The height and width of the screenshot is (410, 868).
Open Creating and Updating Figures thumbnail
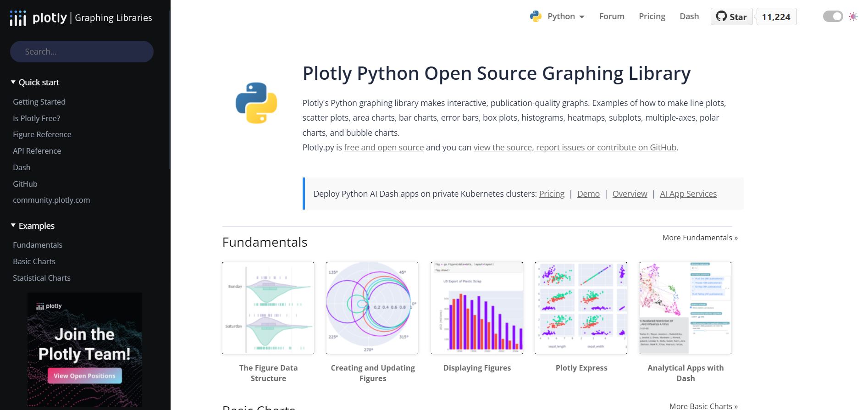coord(372,308)
